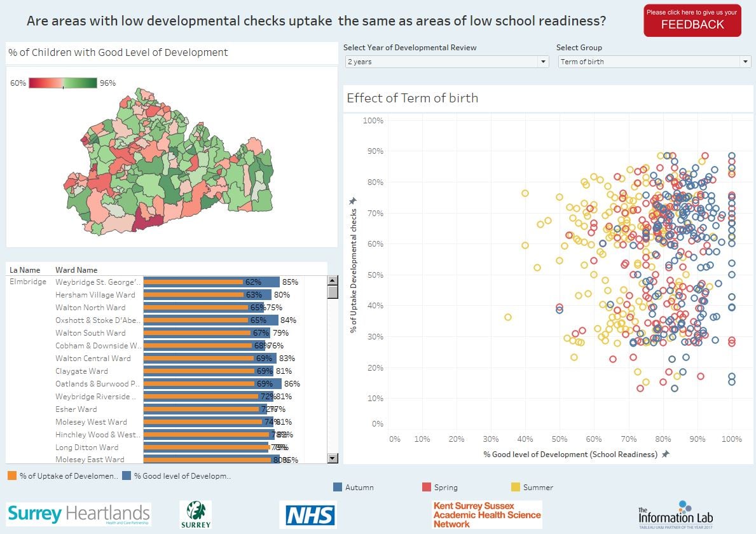The image size is (756, 534).
Task: Click the Summer legend label
Action: [x=538, y=487]
